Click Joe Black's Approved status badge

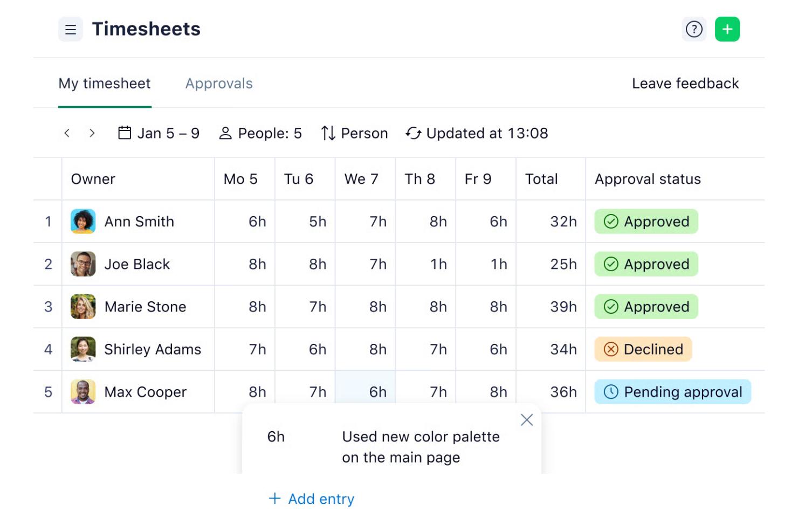(646, 264)
